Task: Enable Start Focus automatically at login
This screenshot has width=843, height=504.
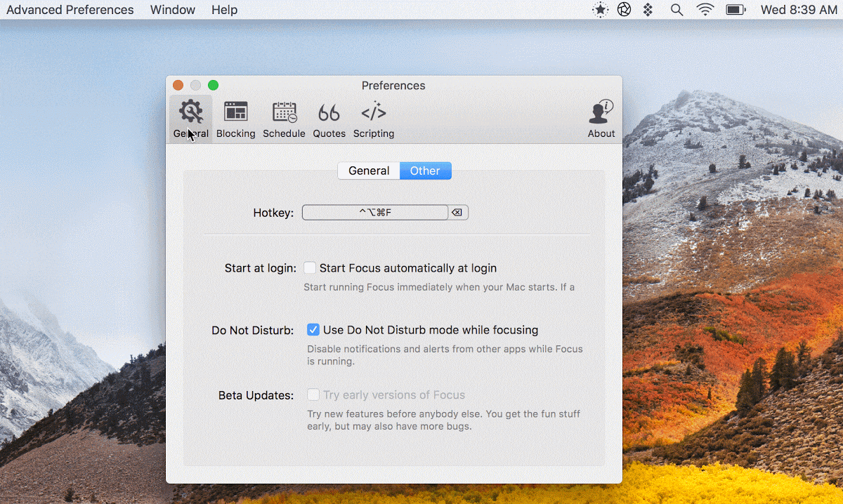Action: (310, 267)
